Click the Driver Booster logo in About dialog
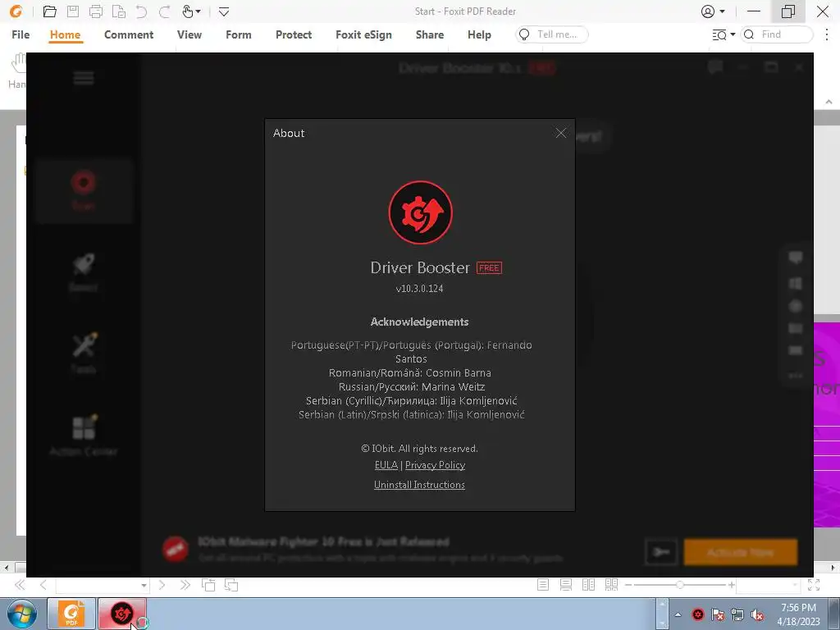Image resolution: width=840 pixels, height=630 pixels. (x=421, y=212)
